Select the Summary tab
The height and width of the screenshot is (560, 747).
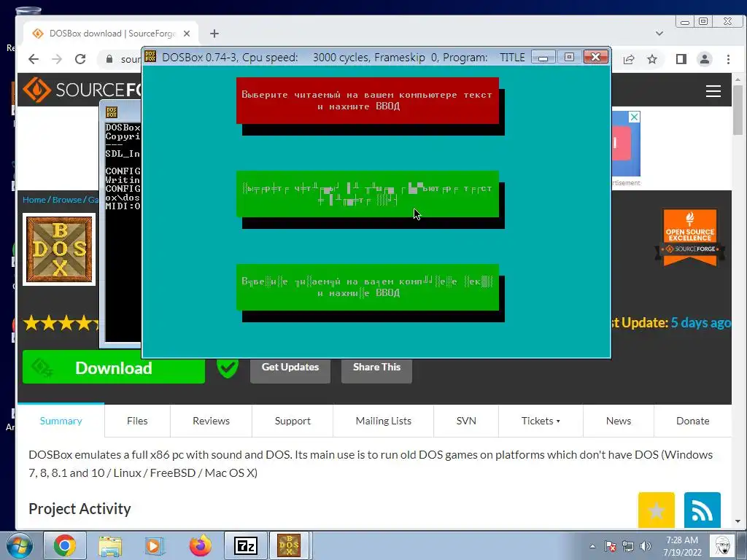(61, 421)
